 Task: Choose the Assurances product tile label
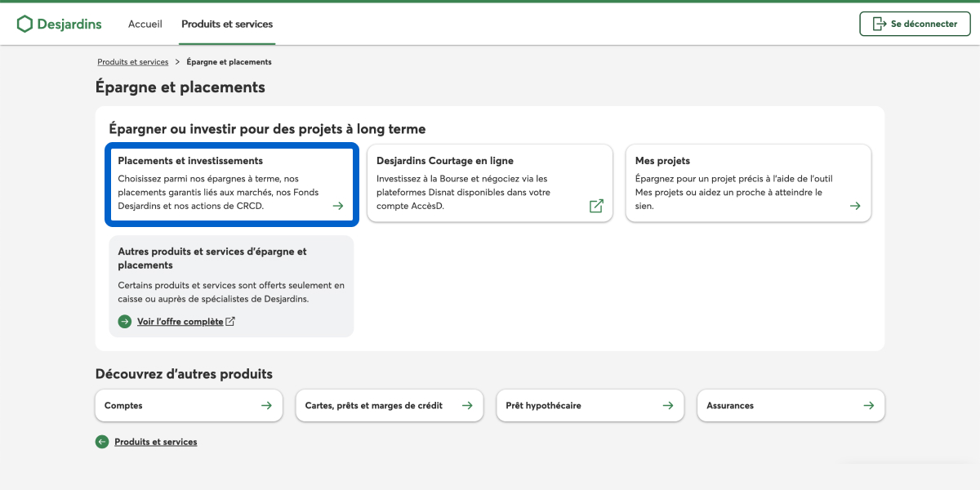730,405
